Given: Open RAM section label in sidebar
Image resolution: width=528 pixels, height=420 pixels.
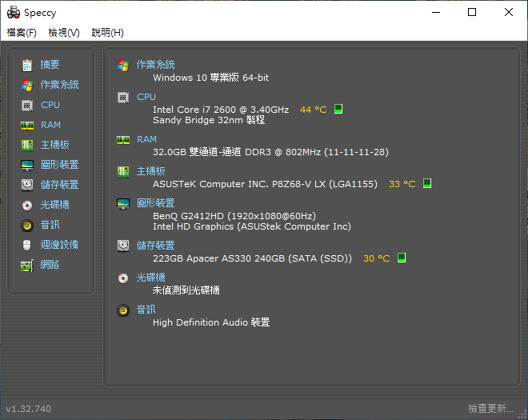Looking at the screenshot, I should (x=50, y=125).
